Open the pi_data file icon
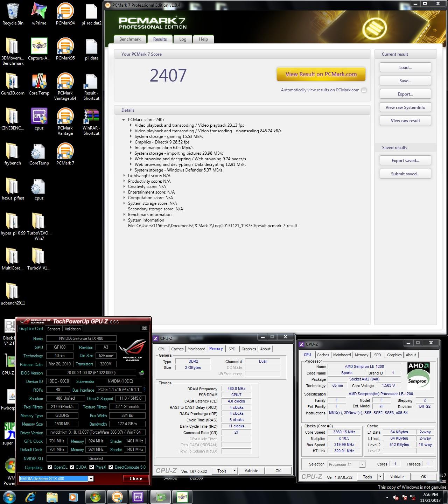 (91, 49)
